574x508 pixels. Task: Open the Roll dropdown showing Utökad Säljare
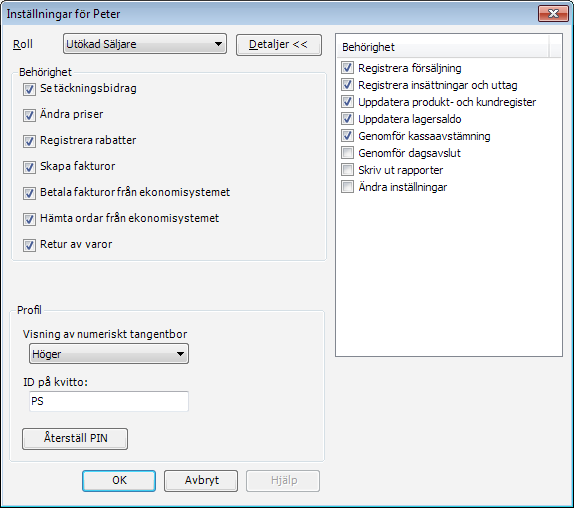145,44
